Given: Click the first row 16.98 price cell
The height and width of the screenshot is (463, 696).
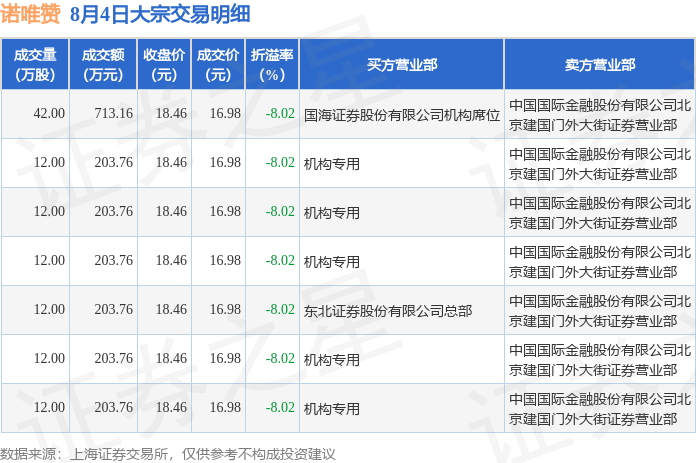Looking at the screenshot, I should pos(225,114).
